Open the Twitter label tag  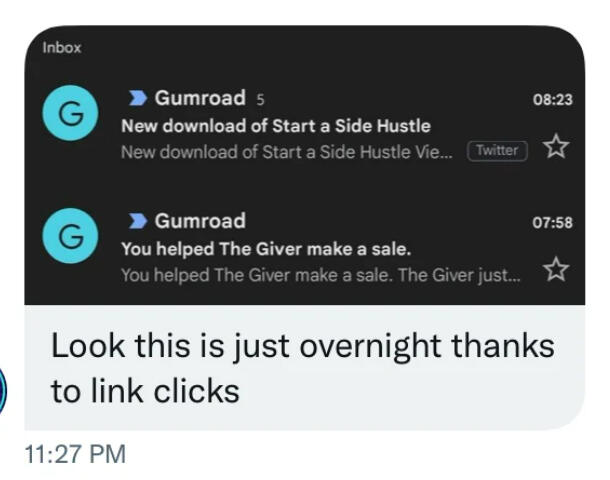point(497,151)
